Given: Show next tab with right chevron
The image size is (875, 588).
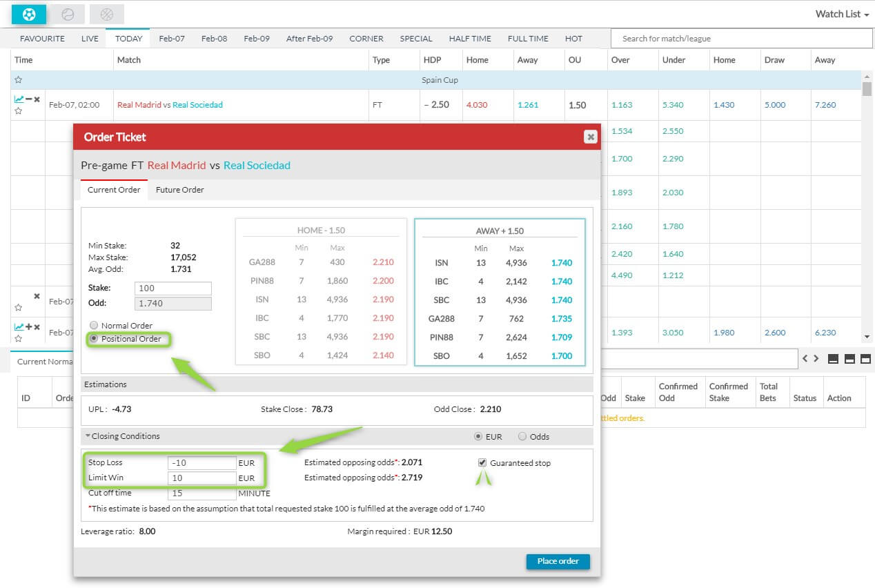Looking at the screenshot, I should 816,359.
